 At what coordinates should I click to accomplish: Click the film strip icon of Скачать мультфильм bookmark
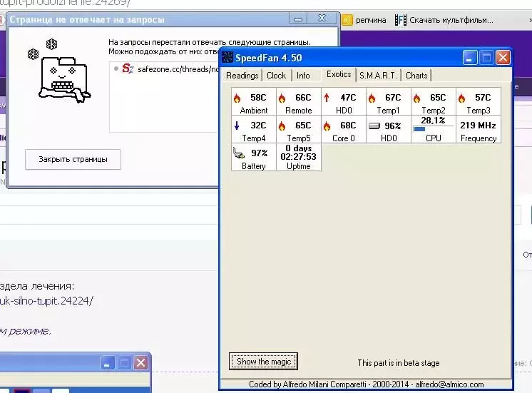pyautogui.click(x=400, y=20)
